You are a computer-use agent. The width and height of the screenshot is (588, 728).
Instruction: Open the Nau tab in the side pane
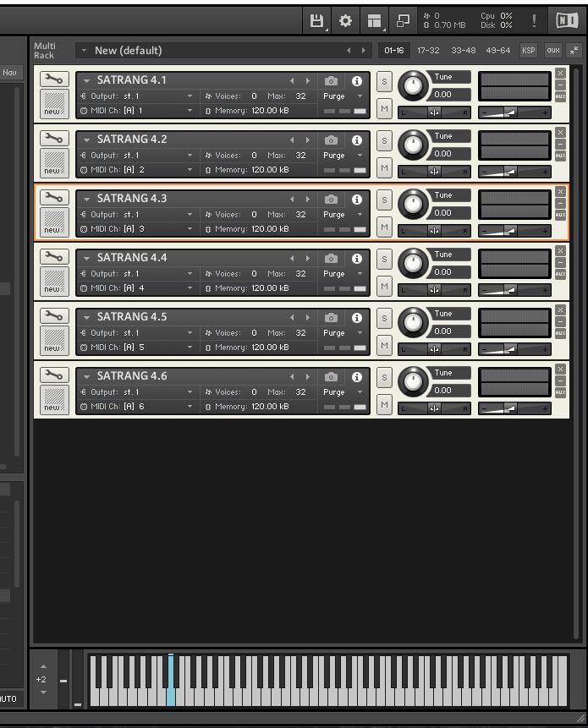pos(10,73)
